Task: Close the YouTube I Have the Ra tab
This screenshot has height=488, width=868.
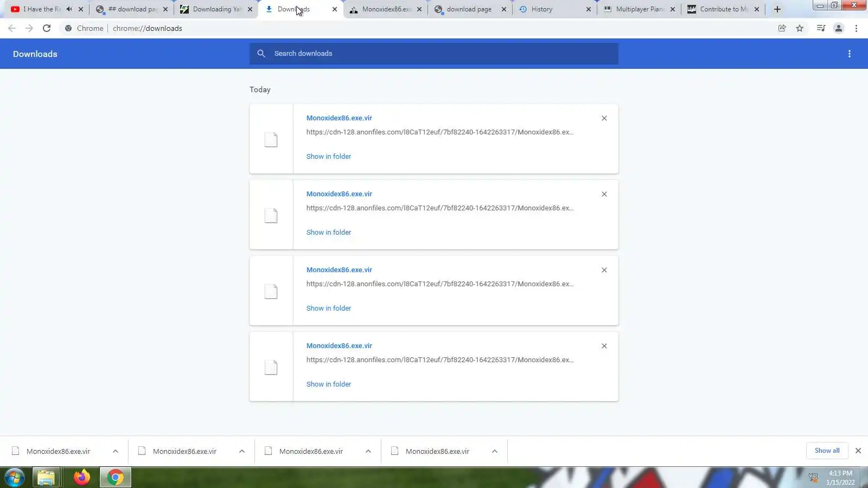Action: pyautogui.click(x=81, y=9)
